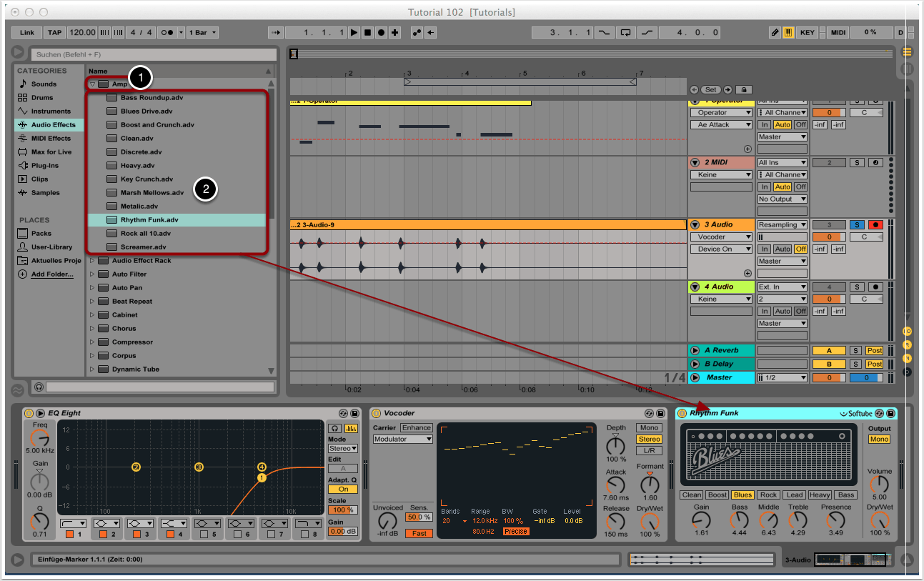Click the Arrangement Record button
Image resolution: width=924 pixels, height=581 pixels.
pyautogui.click(x=381, y=33)
